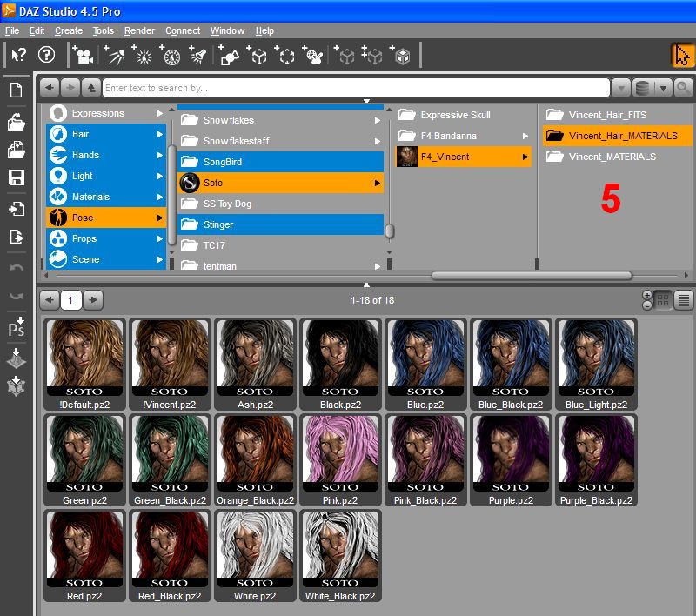
Task: Select the Red.pz2 hair thumbnail
Action: pyautogui.click(x=84, y=556)
